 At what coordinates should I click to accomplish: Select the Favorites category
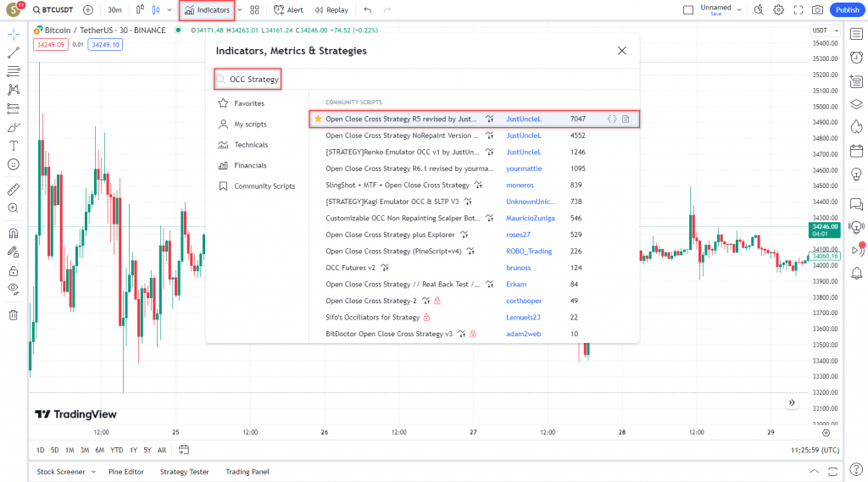click(248, 103)
